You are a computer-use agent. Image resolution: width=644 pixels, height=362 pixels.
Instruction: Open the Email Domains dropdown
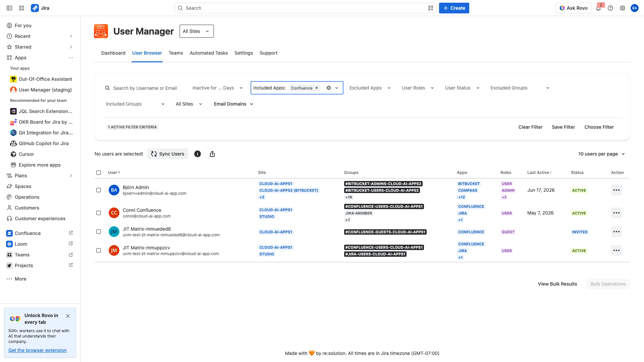coord(233,104)
